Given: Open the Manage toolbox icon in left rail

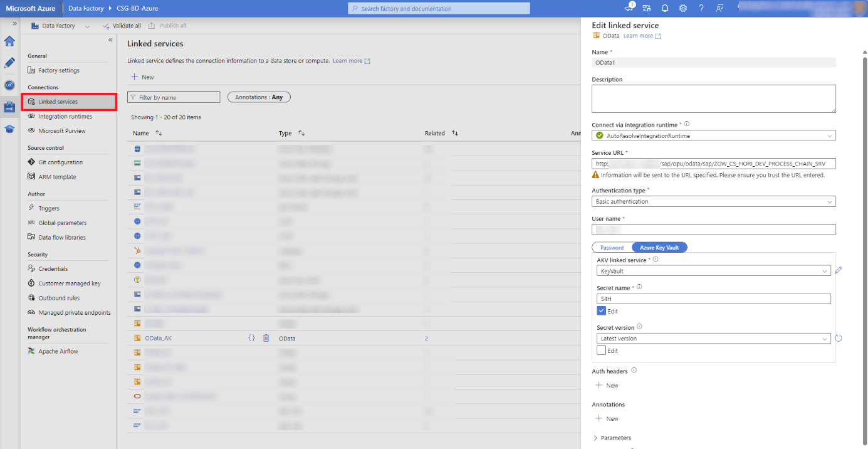Looking at the screenshot, I should tap(9, 107).
